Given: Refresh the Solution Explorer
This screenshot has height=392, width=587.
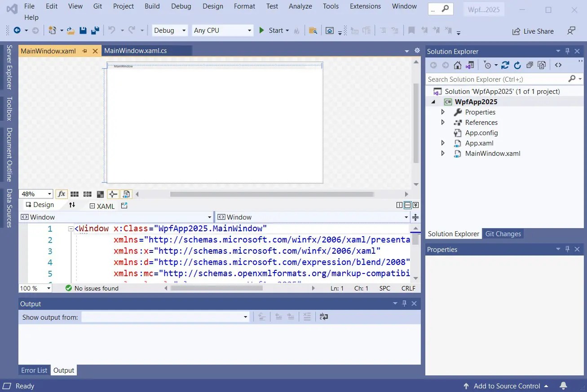Looking at the screenshot, I should click(517, 65).
